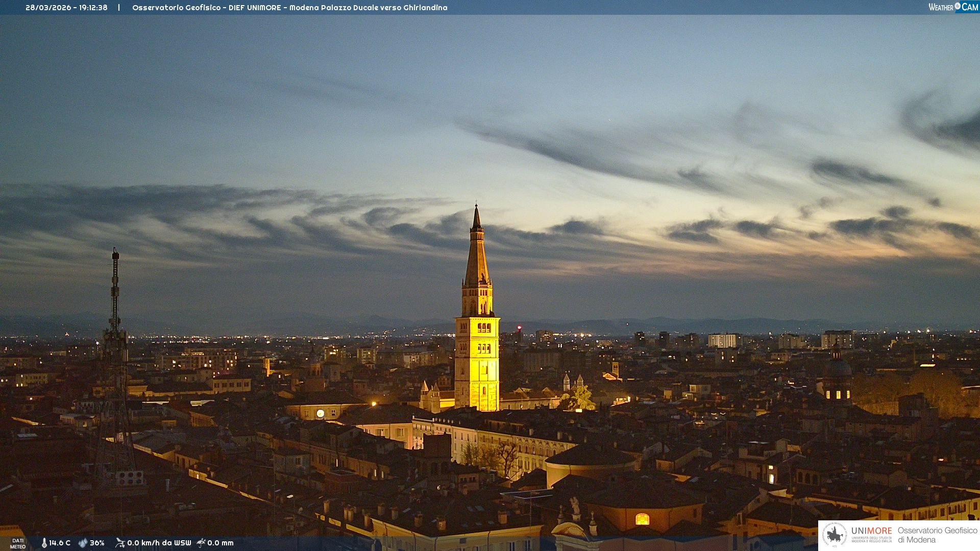Click the thermometer temperature icon
The image size is (980, 551).
tap(44, 543)
